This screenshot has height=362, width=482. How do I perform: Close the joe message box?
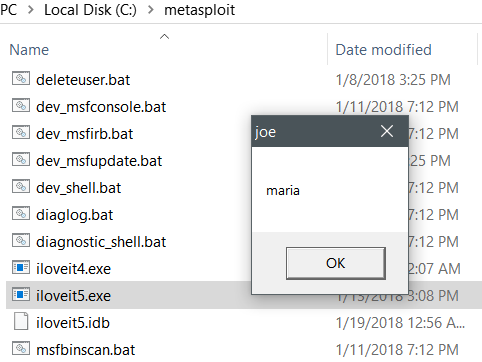pos(387,131)
